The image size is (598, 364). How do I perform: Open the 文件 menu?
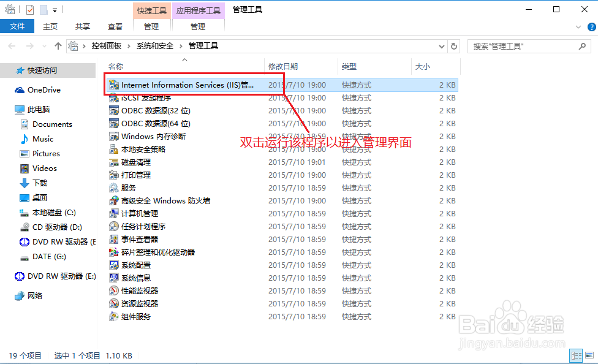(17, 26)
